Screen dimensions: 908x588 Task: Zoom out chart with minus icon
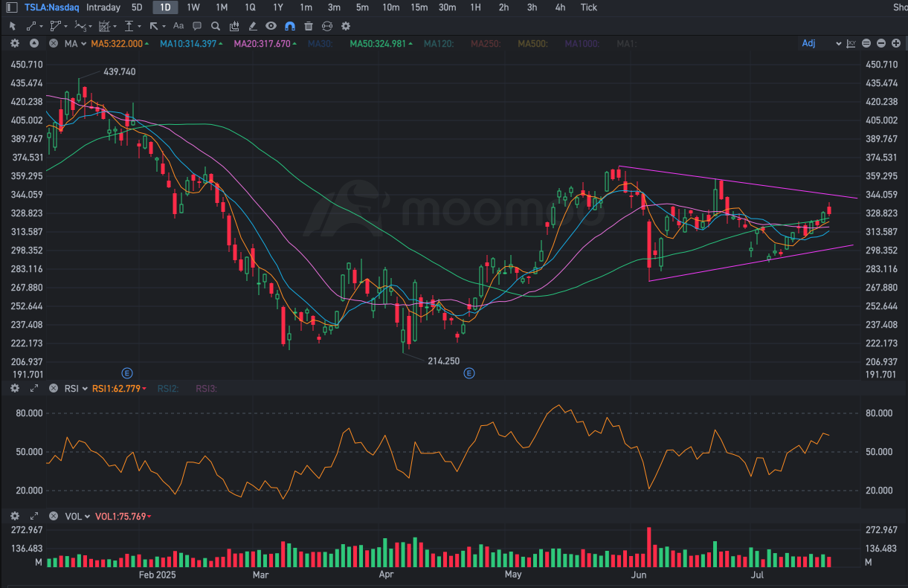pos(881,43)
